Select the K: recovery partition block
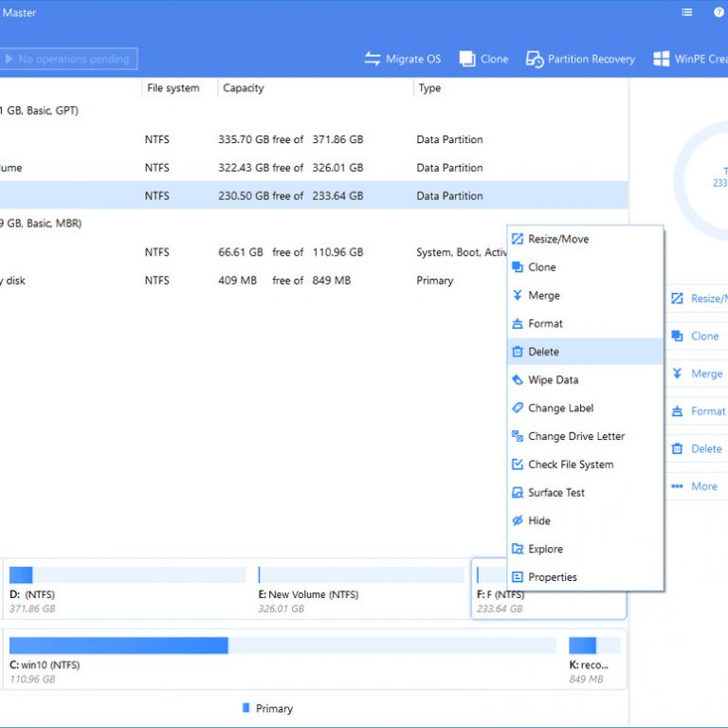 pos(594,660)
